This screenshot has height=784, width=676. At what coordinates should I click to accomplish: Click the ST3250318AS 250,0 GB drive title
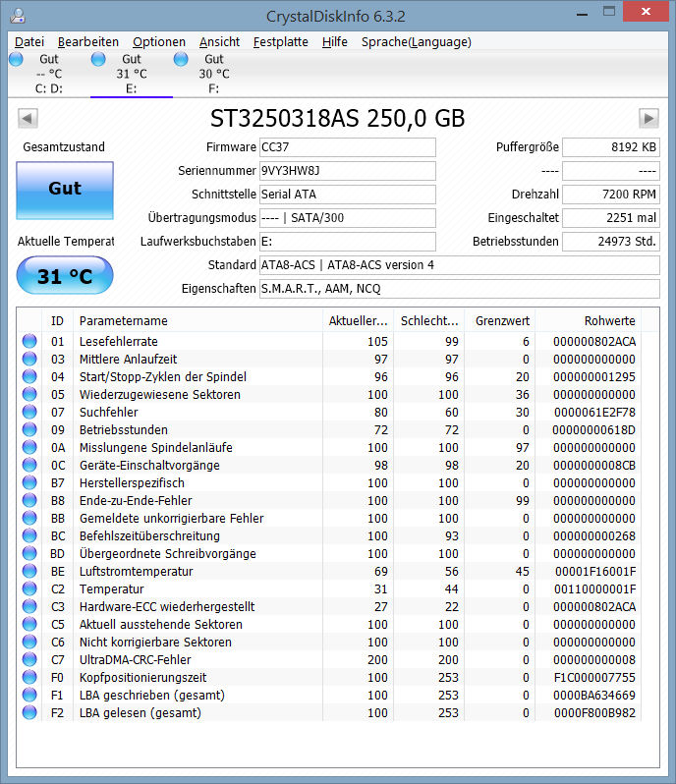[337, 119]
